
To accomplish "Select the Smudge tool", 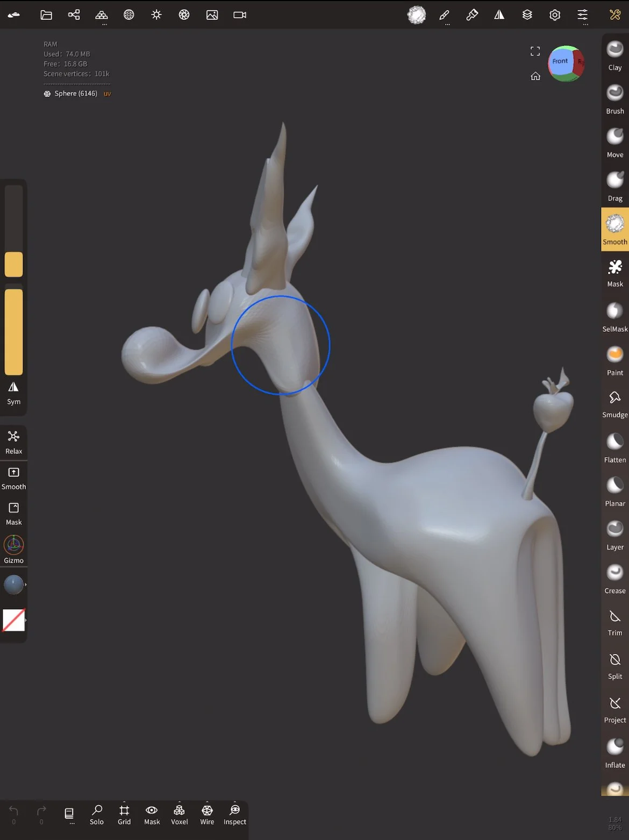I will click(x=615, y=404).
